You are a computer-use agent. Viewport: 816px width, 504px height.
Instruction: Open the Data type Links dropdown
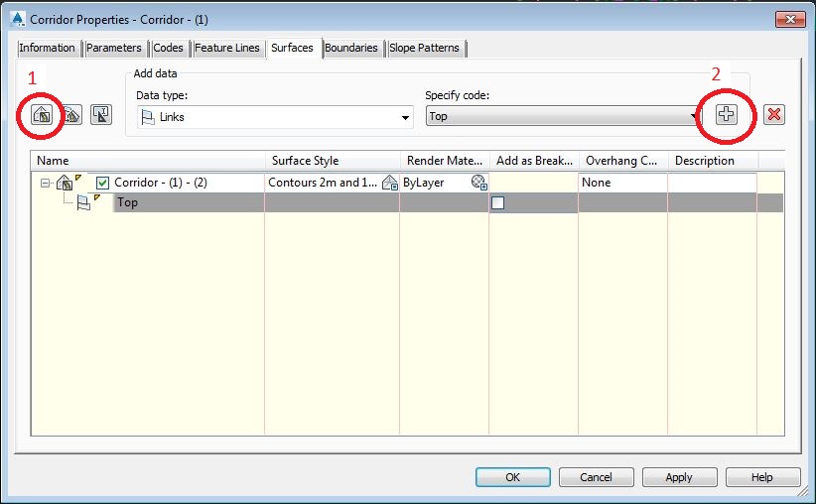click(x=275, y=117)
